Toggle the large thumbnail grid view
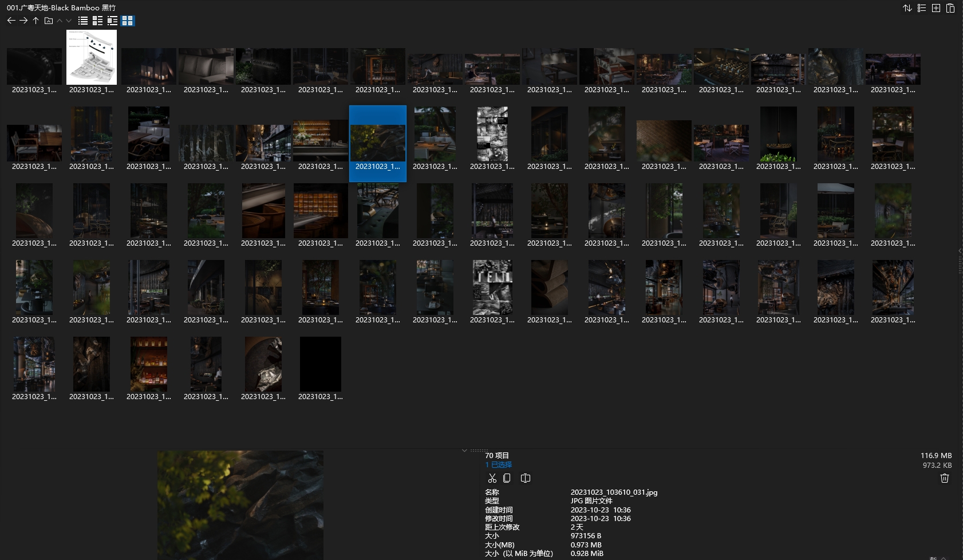 pyautogui.click(x=128, y=21)
